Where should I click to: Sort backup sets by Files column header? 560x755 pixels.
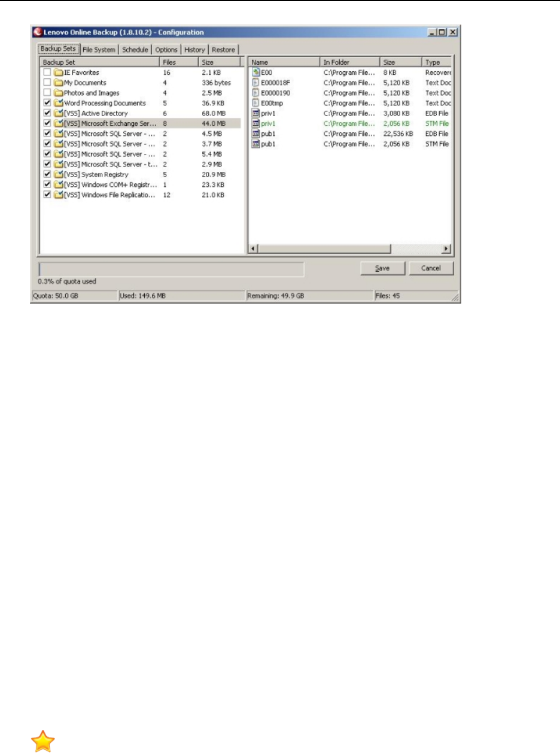point(178,62)
